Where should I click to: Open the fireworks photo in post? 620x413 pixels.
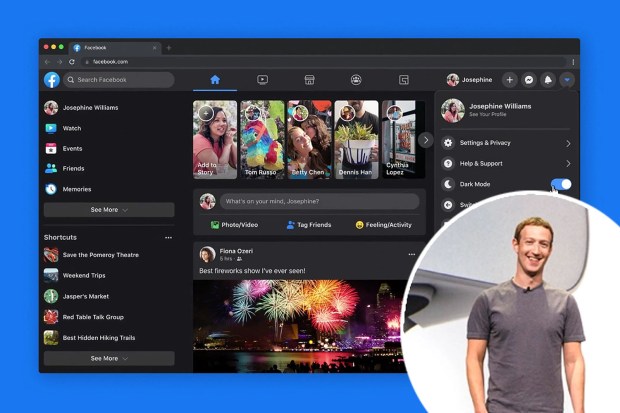pyautogui.click(x=301, y=326)
